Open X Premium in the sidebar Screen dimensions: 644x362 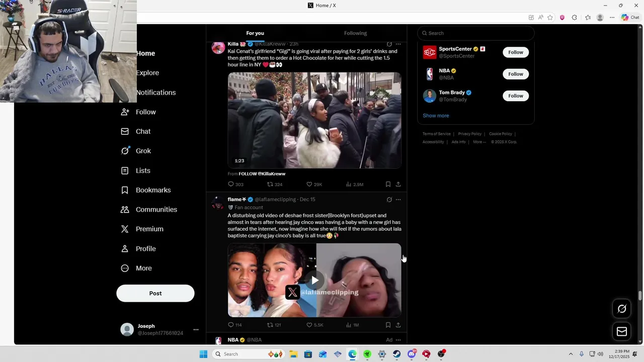tap(142, 229)
